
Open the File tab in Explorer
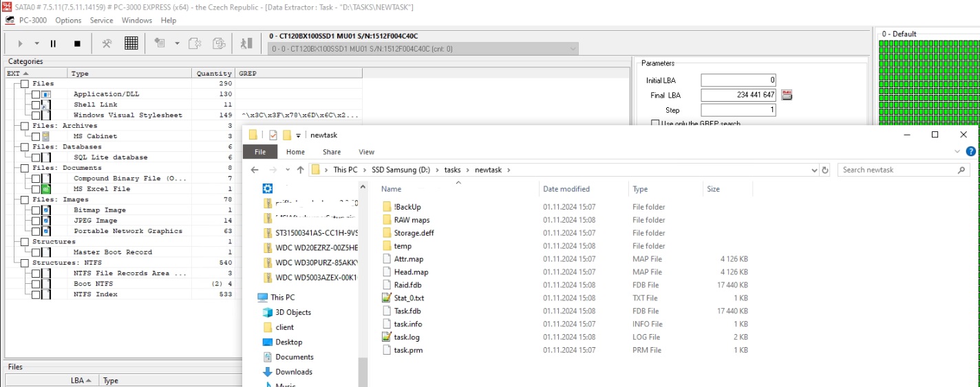260,152
